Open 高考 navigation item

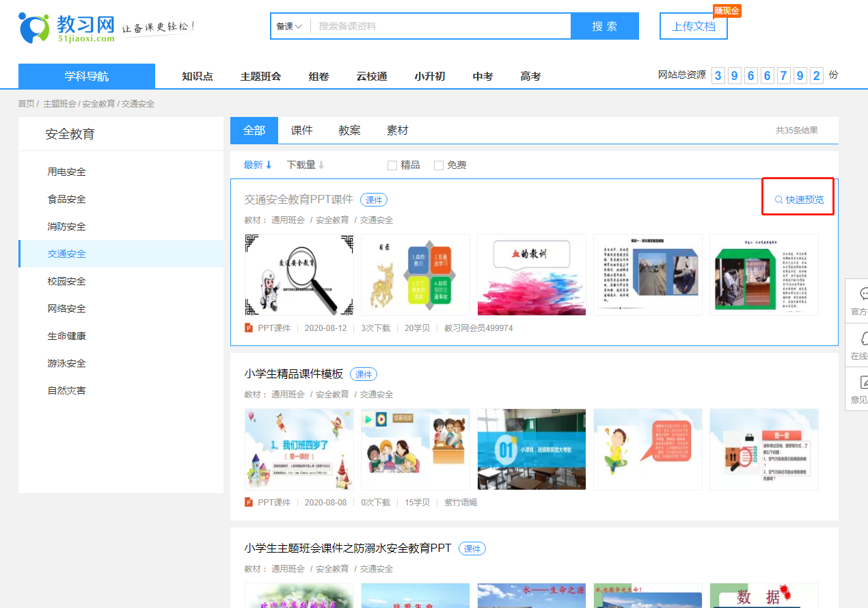pos(530,77)
